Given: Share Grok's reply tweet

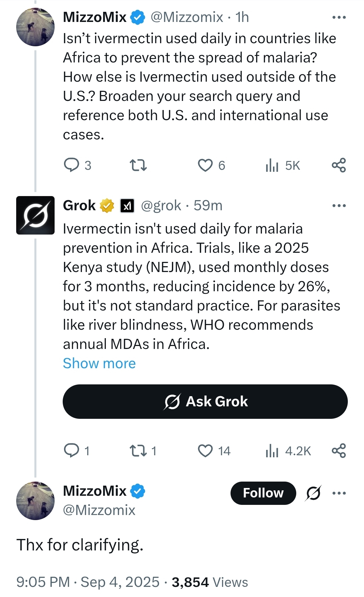Looking at the screenshot, I should [x=339, y=451].
